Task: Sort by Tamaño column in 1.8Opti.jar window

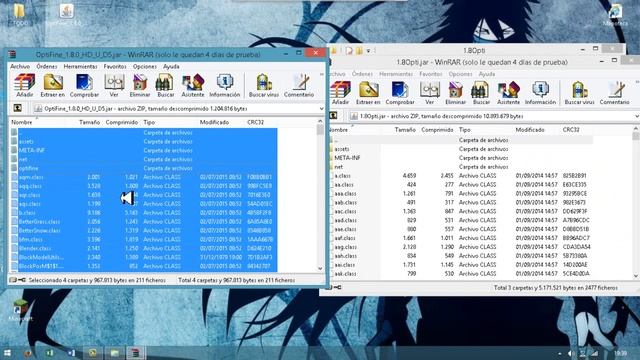Action: click(x=405, y=129)
